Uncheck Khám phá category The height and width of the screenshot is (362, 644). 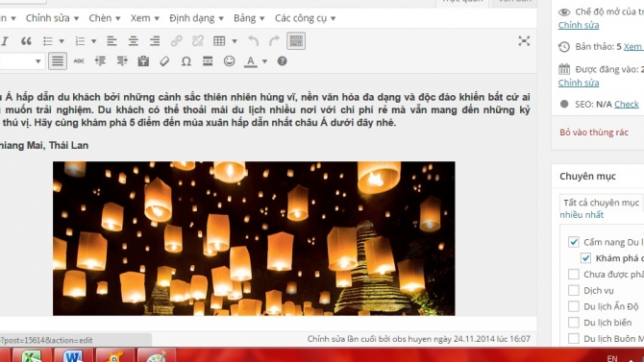tap(585, 258)
